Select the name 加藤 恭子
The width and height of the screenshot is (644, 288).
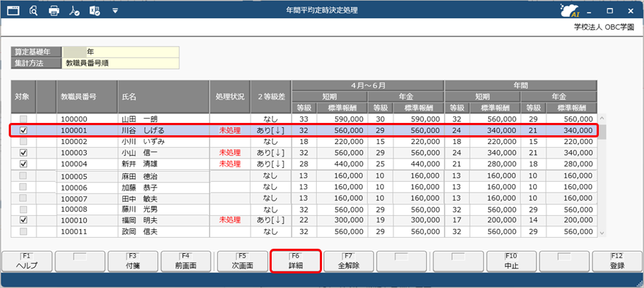[x=140, y=188]
